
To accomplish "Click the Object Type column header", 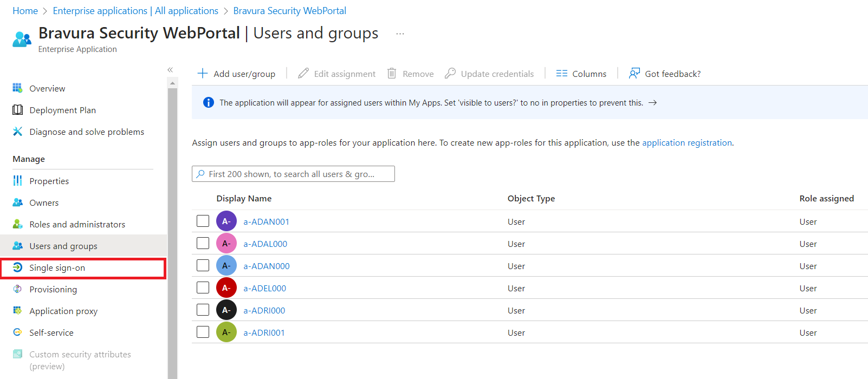I will (x=531, y=198).
